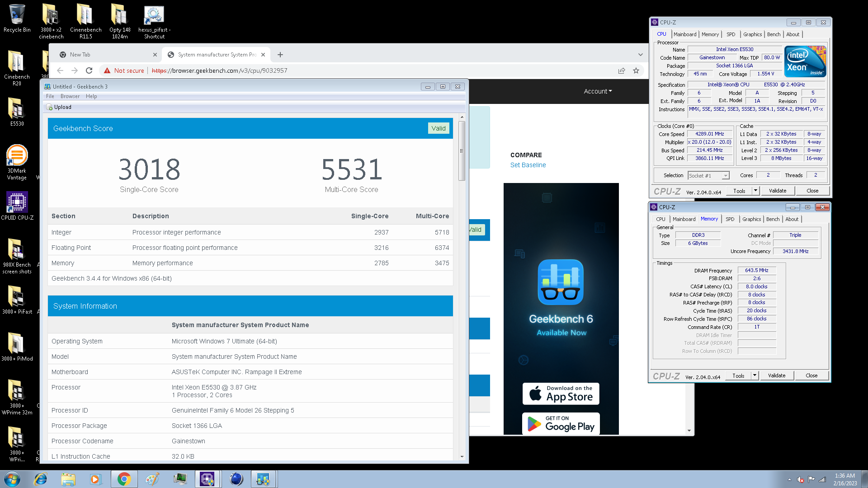
Task: Launch the hexus_pifast shortcut
Action: [154, 23]
